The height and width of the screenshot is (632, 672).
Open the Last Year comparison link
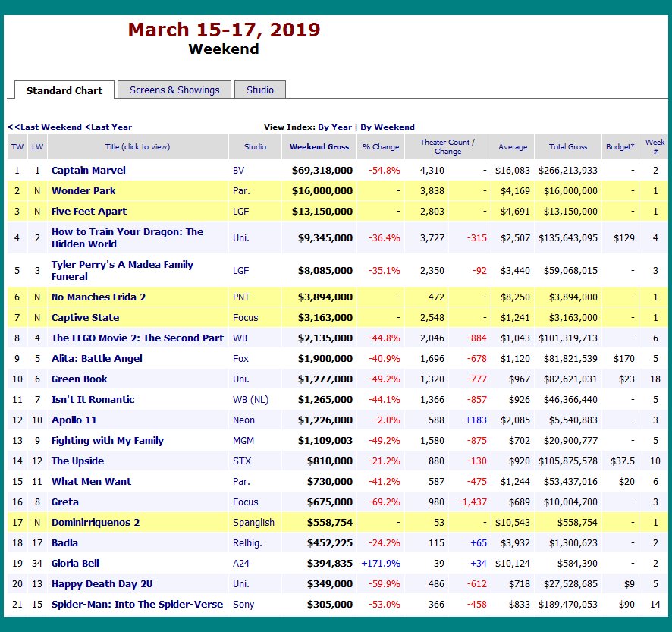(x=108, y=127)
